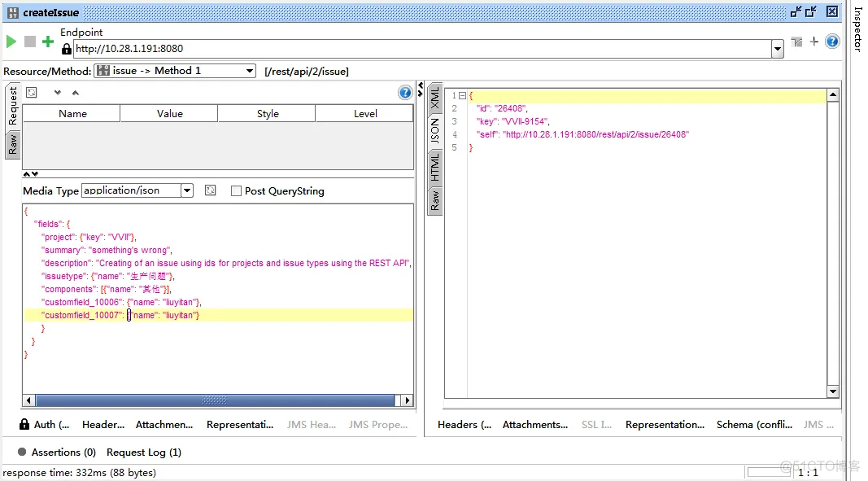Select the Level column header
Image resolution: width=868 pixels, height=481 pixels.
(x=364, y=114)
